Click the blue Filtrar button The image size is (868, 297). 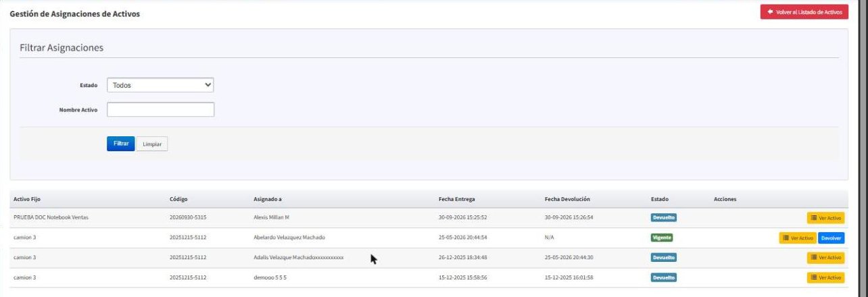(x=120, y=144)
